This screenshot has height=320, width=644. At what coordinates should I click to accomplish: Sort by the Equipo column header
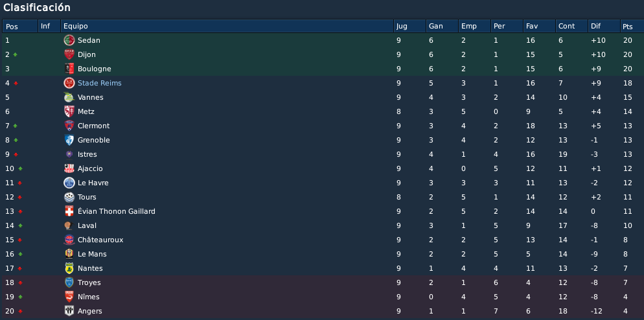point(227,27)
